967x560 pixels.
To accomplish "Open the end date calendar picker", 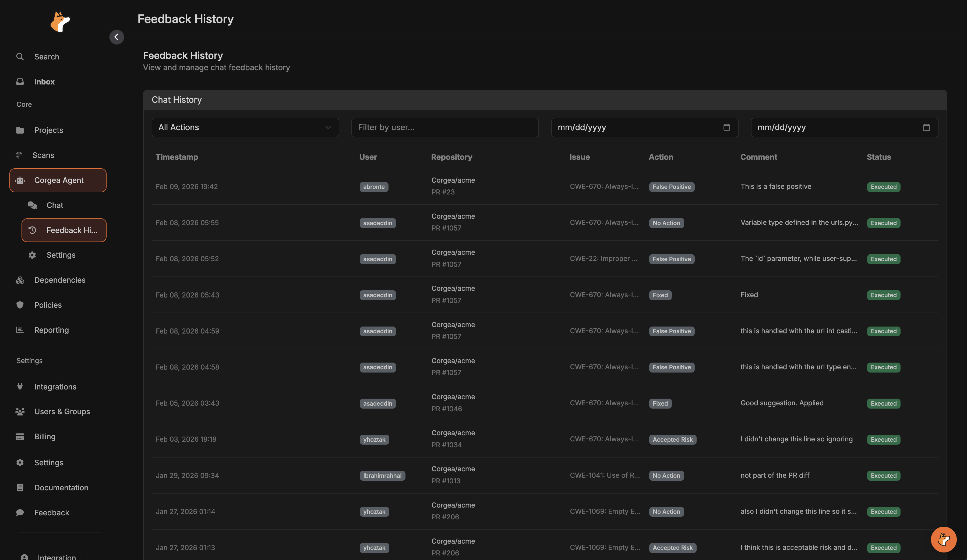I will (926, 127).
